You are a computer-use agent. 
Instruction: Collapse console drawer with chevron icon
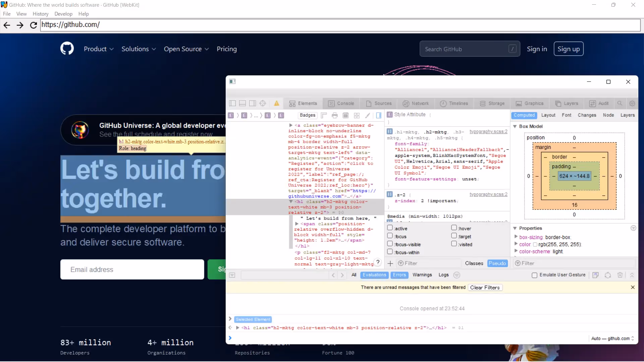tap(632, 275)
